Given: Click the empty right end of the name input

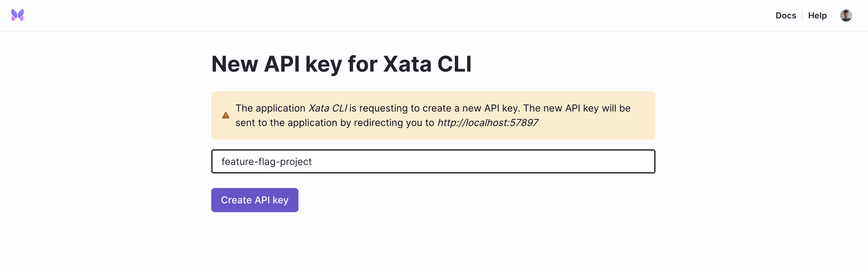Looking at the screenshot, I should point(607,161).
